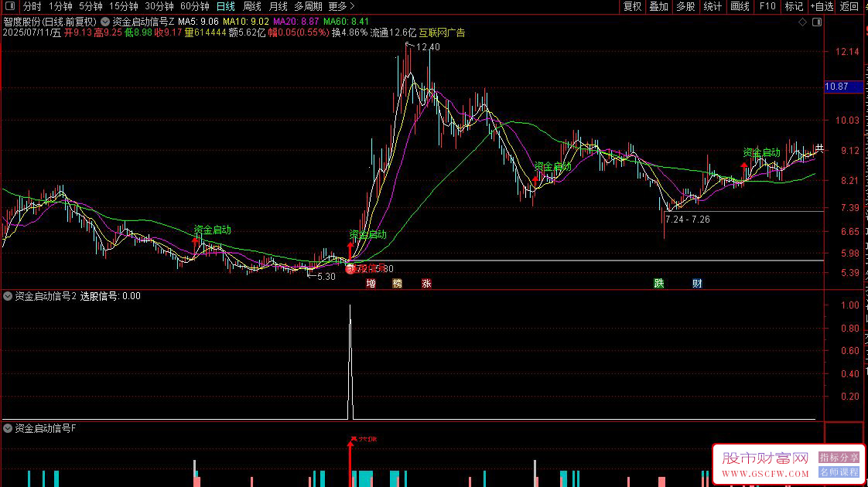Screen dimensions: 868x487
Task: Select the 30分钟 period tab
Action: (x=159, y=7)
